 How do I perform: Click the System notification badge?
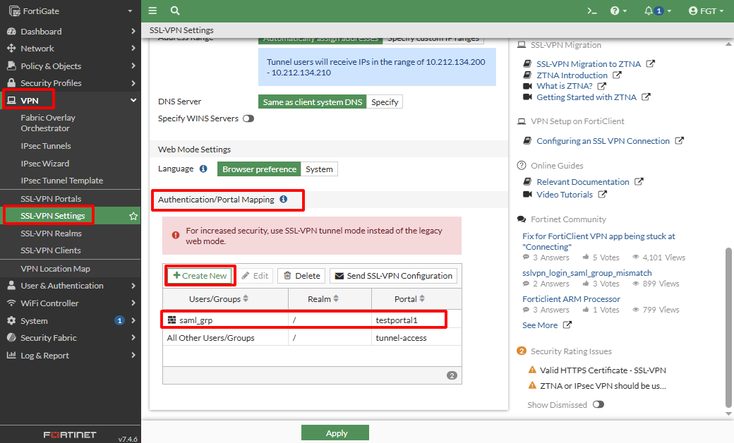pos(119,321)
